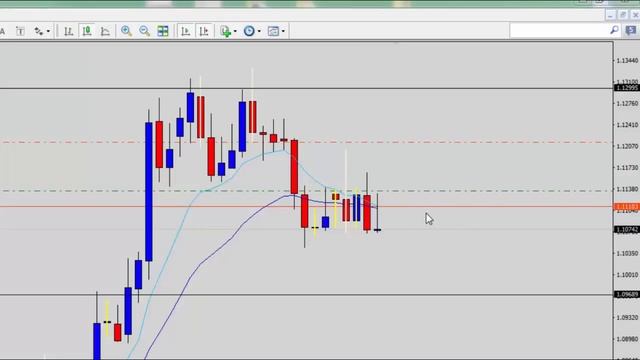Expand the templates dropdown arrow

pyautogui.click(x=283, y=31)
